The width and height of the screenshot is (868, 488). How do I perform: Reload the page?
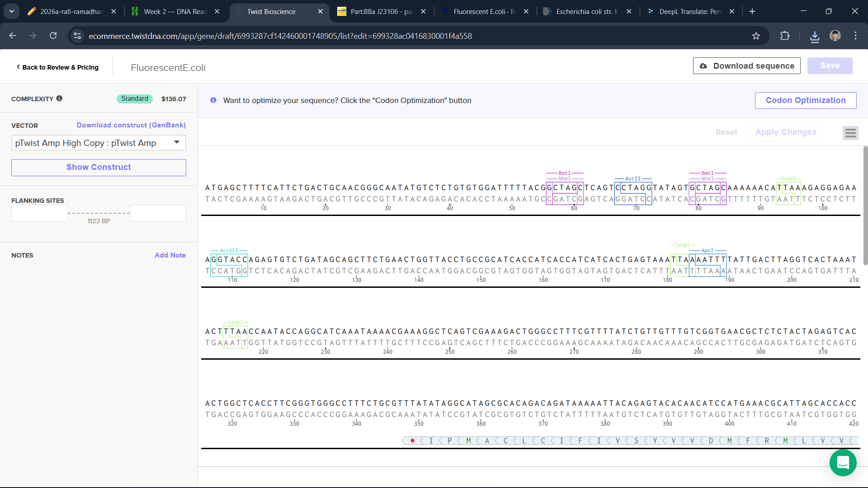click(x=53, y=36)
